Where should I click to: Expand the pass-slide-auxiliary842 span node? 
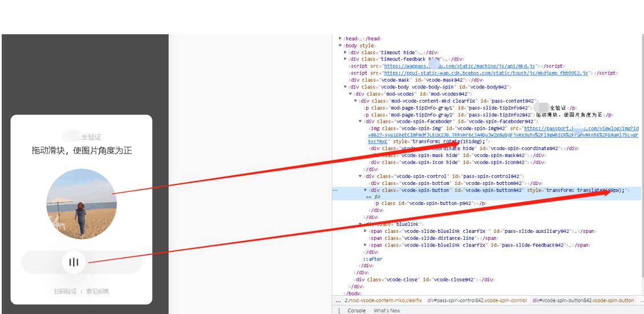click(366, 232)
